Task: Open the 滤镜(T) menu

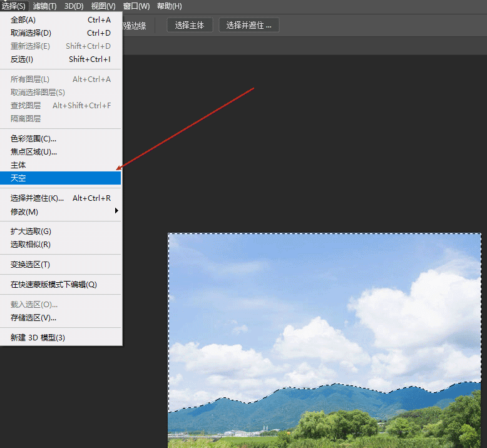Action: click(44, 6)
